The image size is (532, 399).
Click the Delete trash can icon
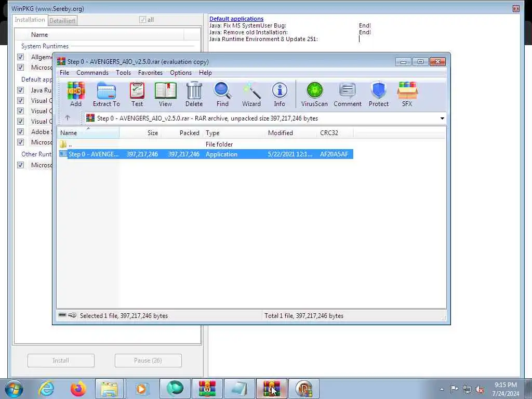(x=194, y=95)
